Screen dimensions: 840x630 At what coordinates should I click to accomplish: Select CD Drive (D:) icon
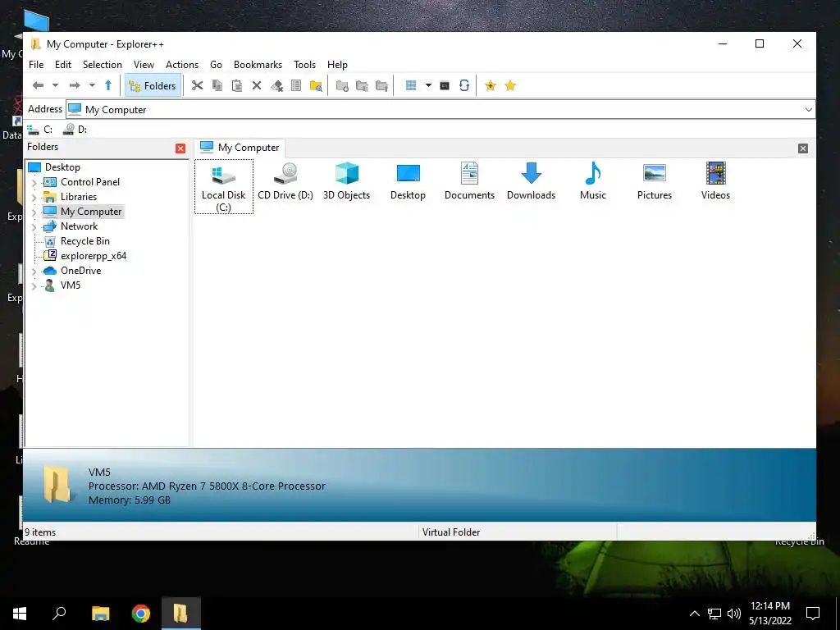(285, 182)
